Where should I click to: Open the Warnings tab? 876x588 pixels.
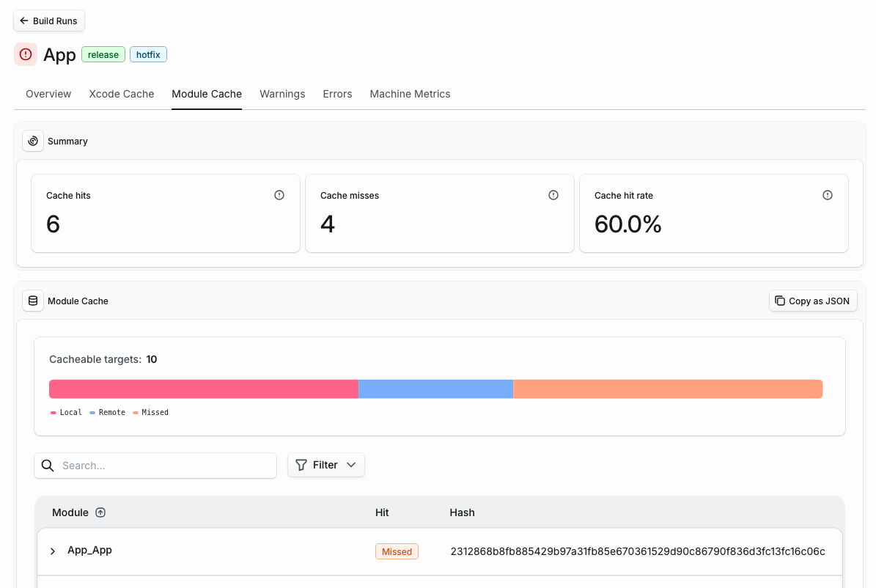(x=282, y=94)
